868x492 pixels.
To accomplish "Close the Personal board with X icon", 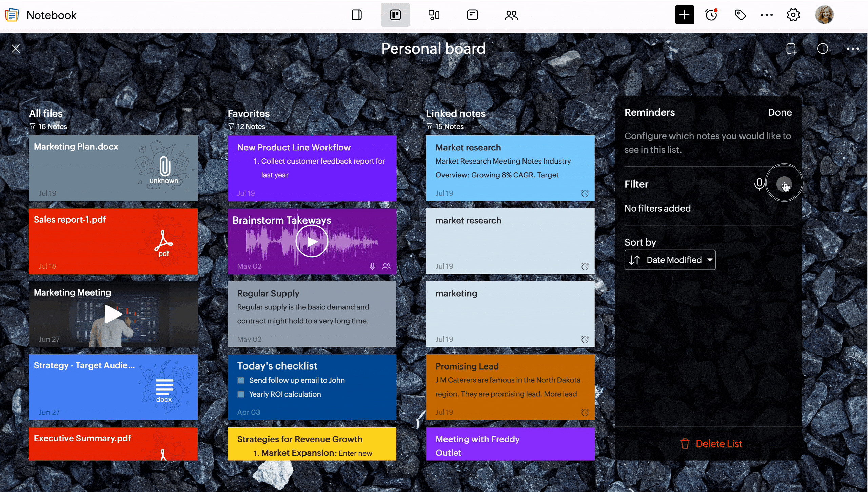I will [16, 49].
